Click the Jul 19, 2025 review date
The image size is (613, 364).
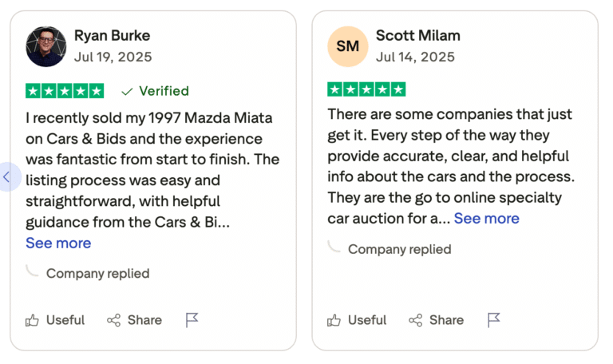pyautogui.click(x=113, y=57)
